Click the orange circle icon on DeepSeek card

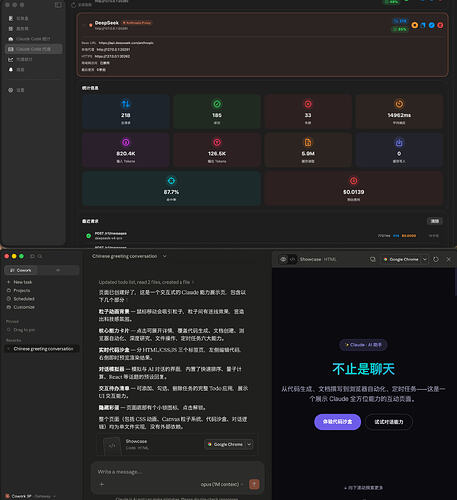tap(414, 25)
